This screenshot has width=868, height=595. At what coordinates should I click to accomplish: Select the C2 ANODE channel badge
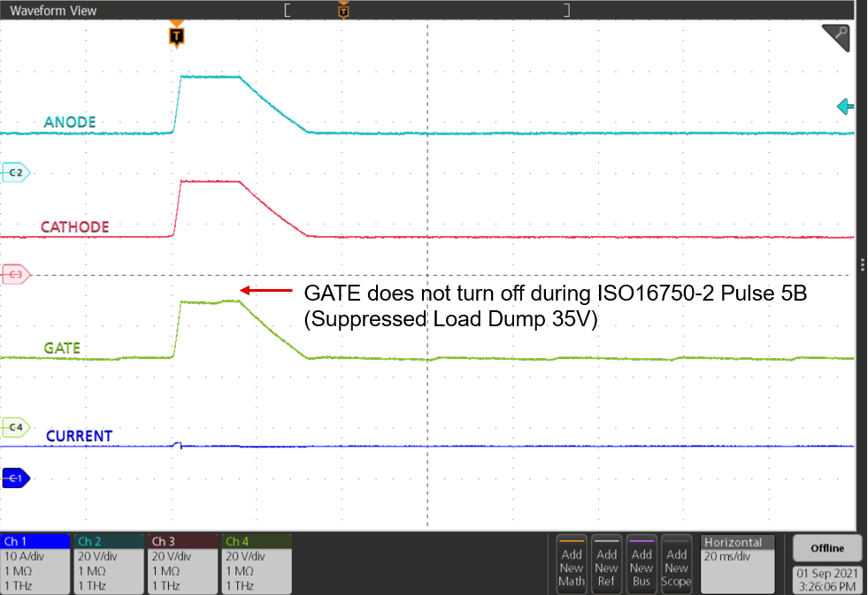click(18, 173)
